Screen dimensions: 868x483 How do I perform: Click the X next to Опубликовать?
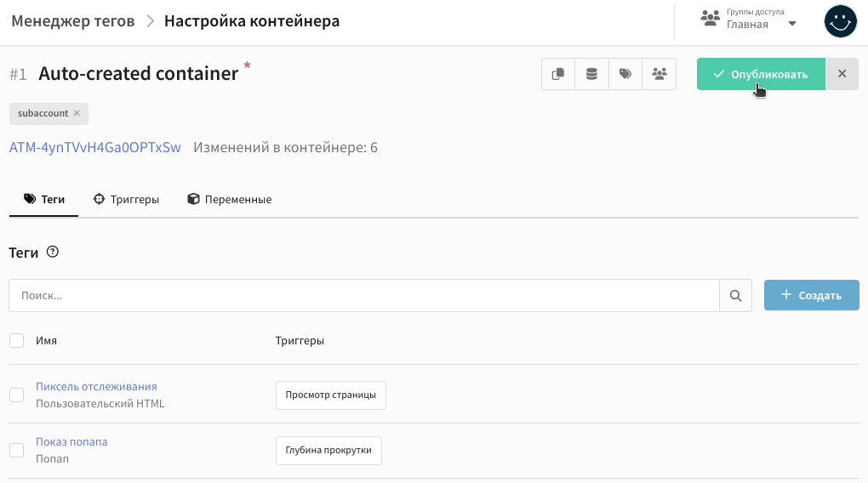842,74
